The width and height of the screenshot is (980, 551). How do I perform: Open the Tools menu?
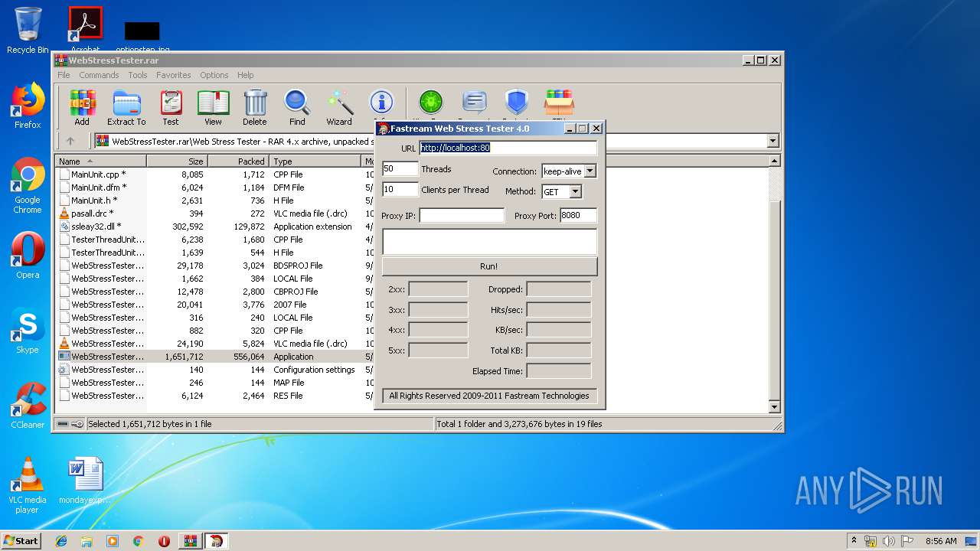[138, 75]
